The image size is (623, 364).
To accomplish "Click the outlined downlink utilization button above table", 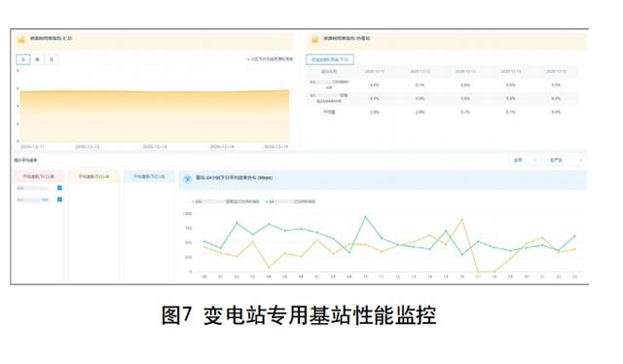I will [x=330, y=59].
